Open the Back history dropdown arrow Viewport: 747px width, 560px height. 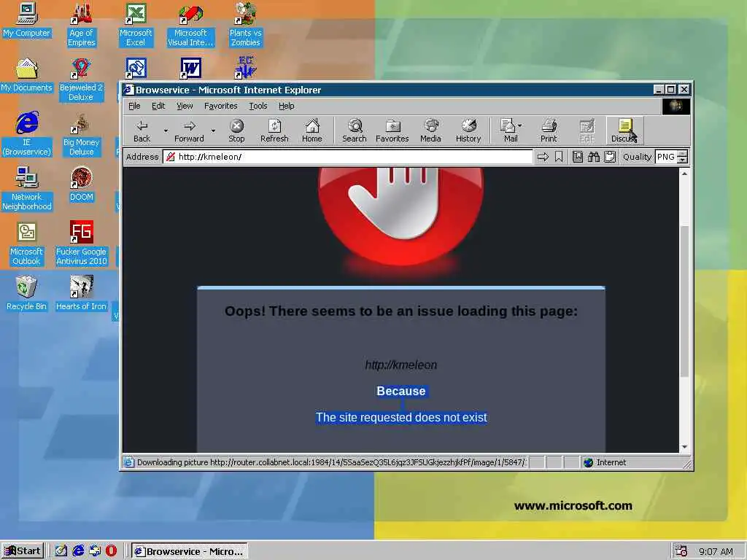click(166, 131)
